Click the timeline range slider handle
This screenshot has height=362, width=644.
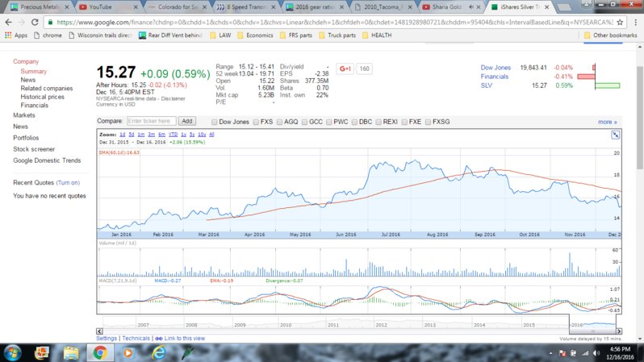tap(592, 331)
